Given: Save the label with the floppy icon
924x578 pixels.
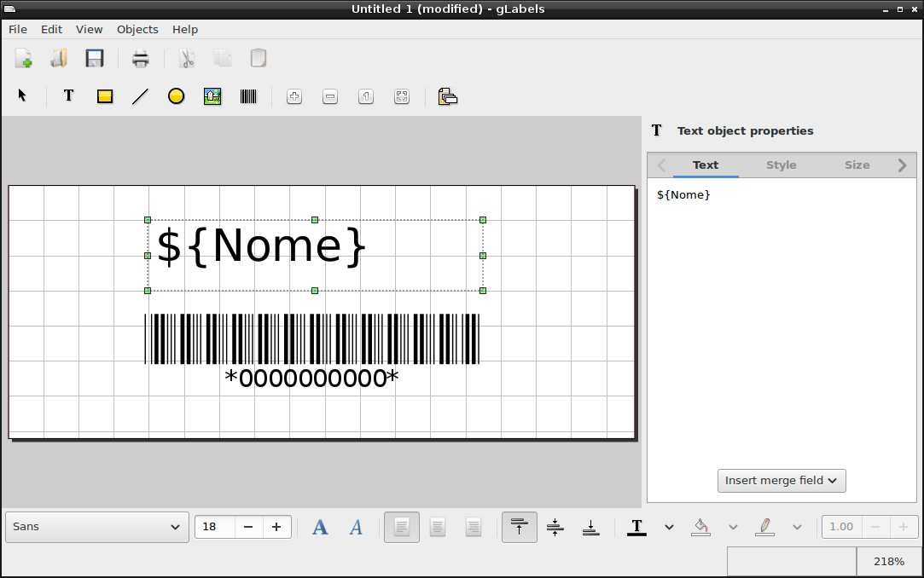Looking at the screenshot, I should 95,59.
